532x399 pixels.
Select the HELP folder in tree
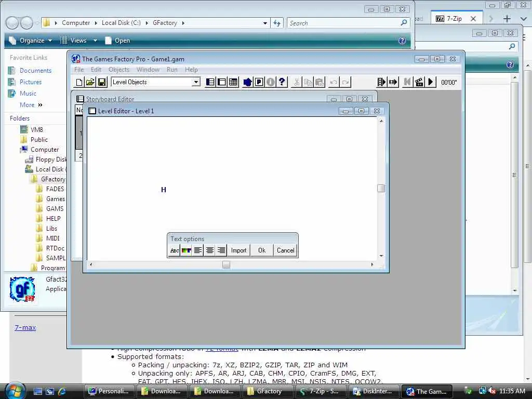pyautogui.click(x=54, y=219)
